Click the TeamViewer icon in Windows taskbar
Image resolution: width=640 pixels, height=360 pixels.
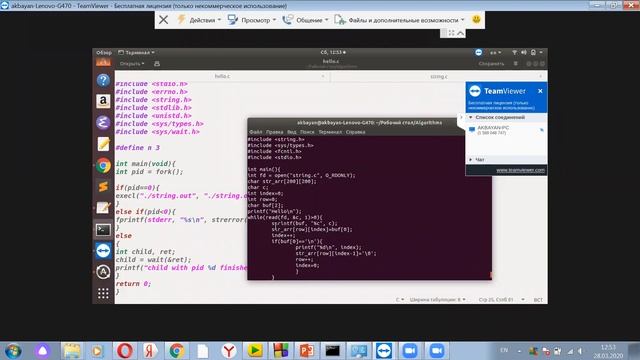tap(384, 351)
